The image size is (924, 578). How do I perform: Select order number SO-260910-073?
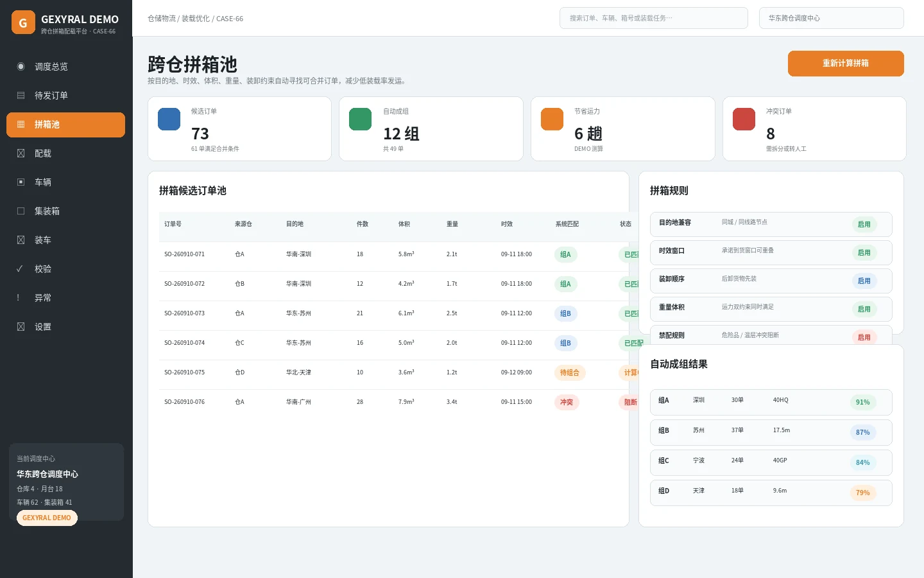184,313
